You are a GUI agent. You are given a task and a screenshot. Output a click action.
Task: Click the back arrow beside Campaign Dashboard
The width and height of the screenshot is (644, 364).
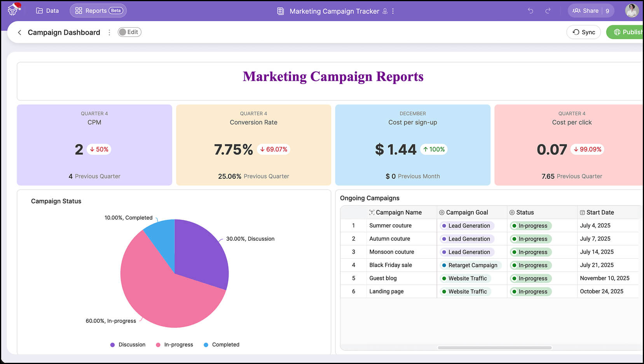click(19, 32)
